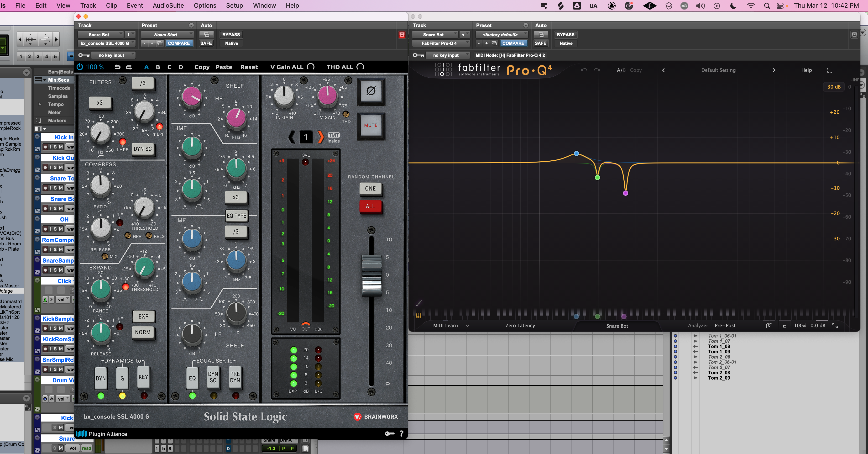Open SSL plugin help question mark
868x454 pixels.
pos(401,433)
